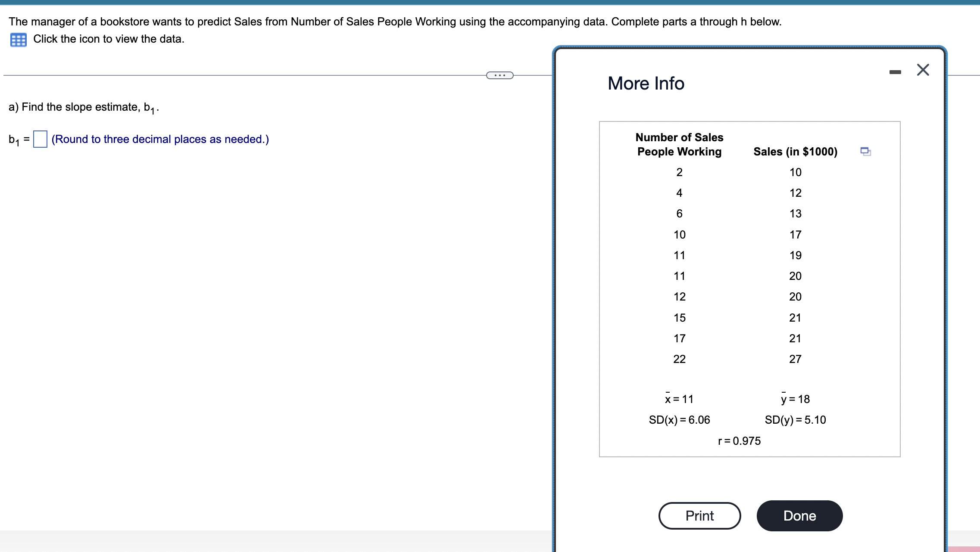
Task: Open the data table icon
Action: pos(18,40)
